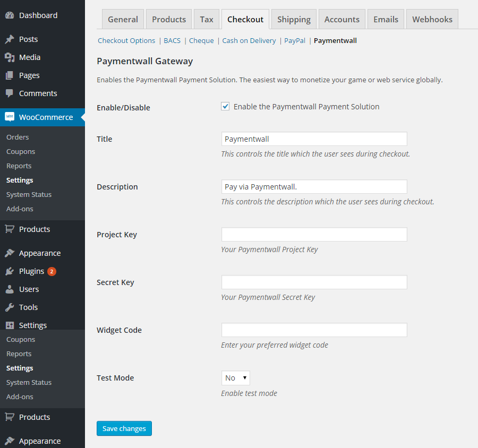Image resolution: width=478 pixels, height=448 pixels.
Task: Click the WooCommerce logo icon
Action: [10, 117]
